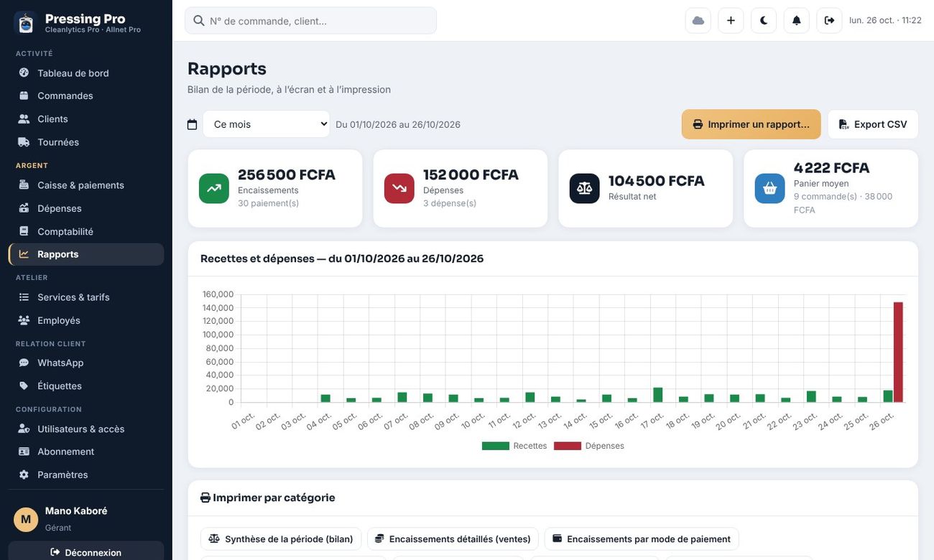Click the Mano Kaboré avatar
The height and width of the screenshot is (560, 934).
(x=26, y=519)
